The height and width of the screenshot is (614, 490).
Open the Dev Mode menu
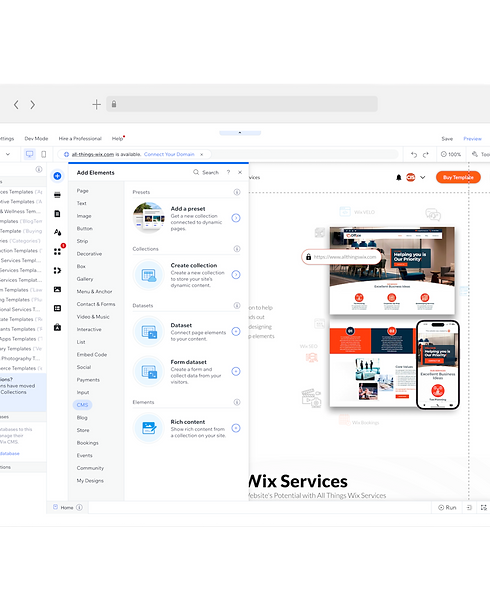[36, 139]
